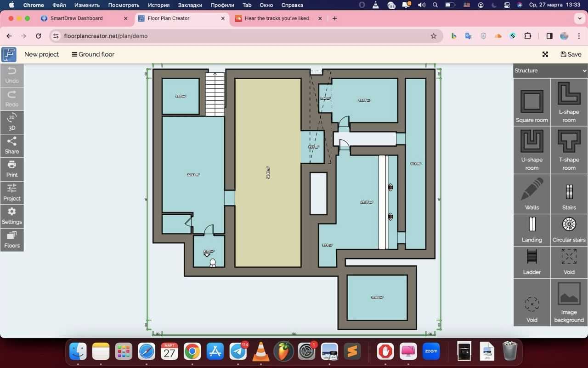Click the large yellow room area
This screenshot has height=368, width=588.
pyautogui.click(x=268, y=172)
